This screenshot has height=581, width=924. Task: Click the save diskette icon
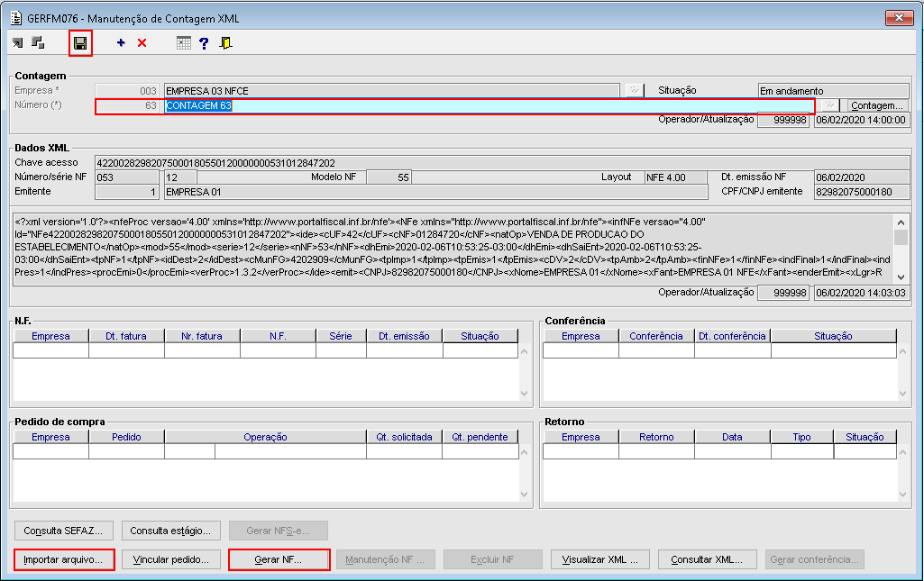click(x=80, y=43)
